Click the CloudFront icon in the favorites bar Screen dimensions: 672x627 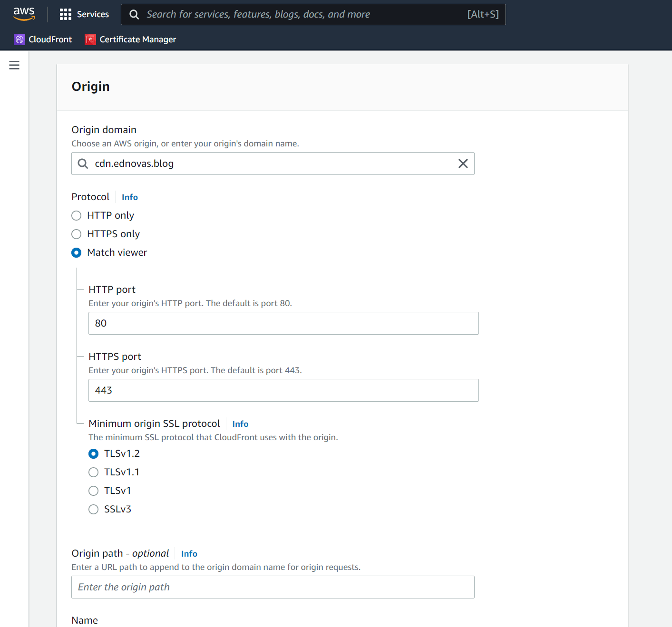pyautogui.click(x=19, y=39)
